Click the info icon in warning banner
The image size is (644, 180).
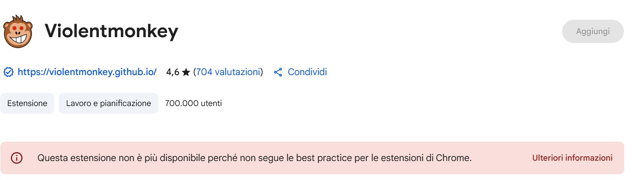[17, 158]
